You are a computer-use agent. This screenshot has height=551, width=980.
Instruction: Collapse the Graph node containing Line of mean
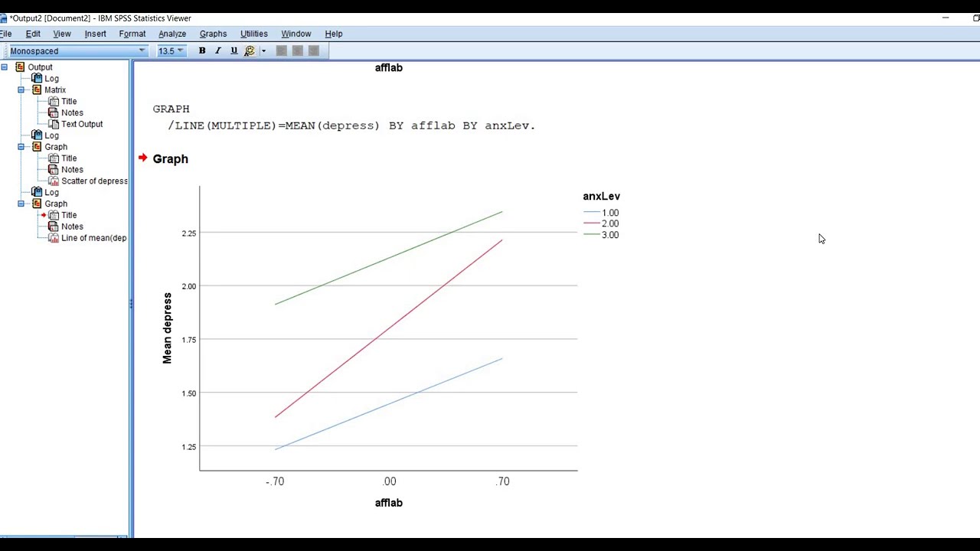point(21,204)
